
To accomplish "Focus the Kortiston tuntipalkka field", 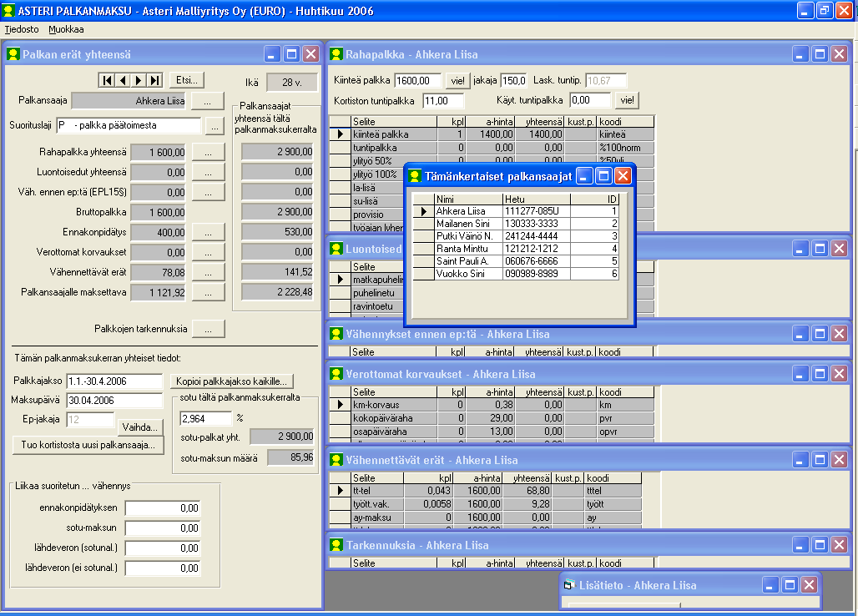I will 443,101.
